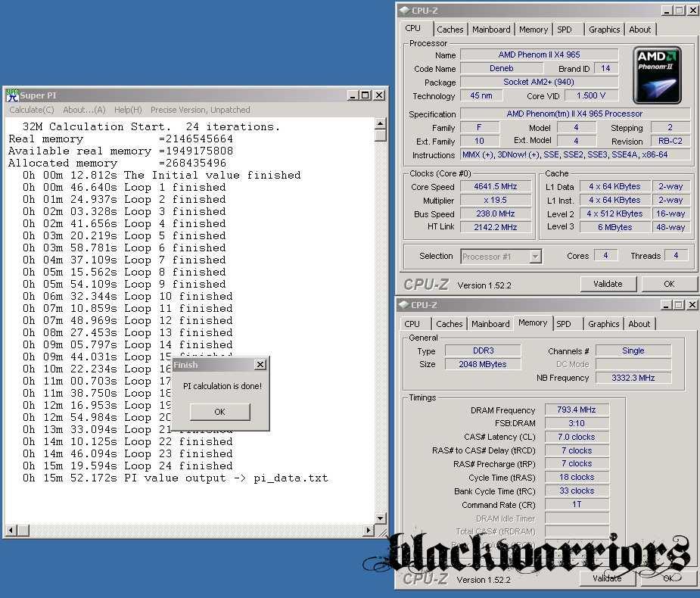Open Mainboard tab in bottom CPU-Z window
This screenshot has width=700, height=598.
tap(490, 324)
